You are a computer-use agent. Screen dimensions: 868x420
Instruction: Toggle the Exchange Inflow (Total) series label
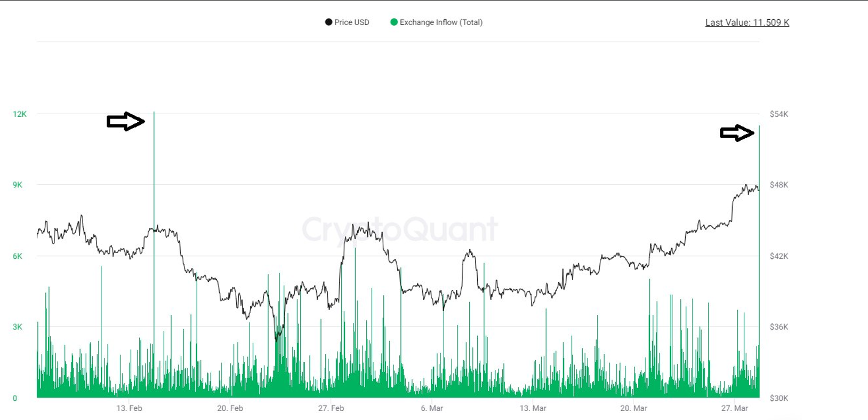[441, 22]
